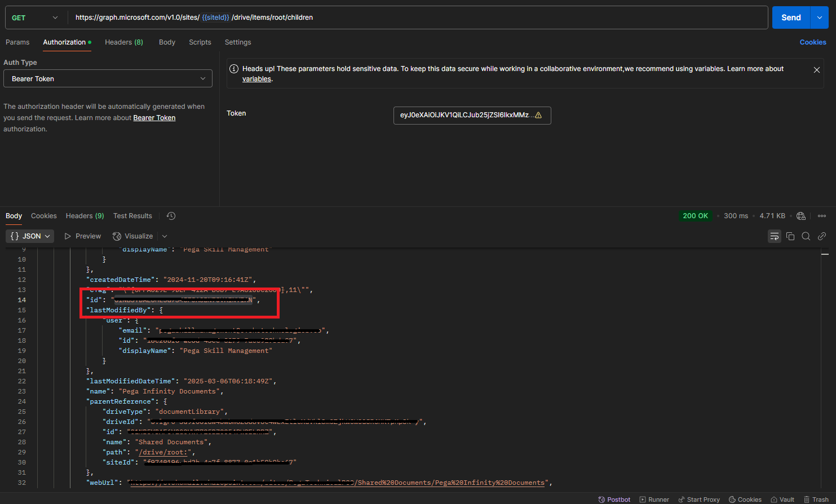Click line number 24 in gutter
Image resolution: width=836 pixels, height=504 pixels.
(21, 401)
